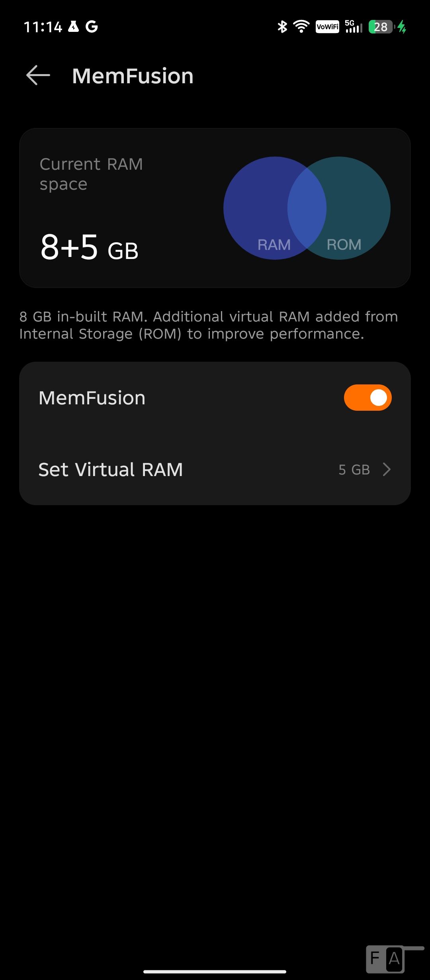Tap the battery level indicator
This screenshot has height=980, width=430.
pyautogui.click(x=381, y=27)
